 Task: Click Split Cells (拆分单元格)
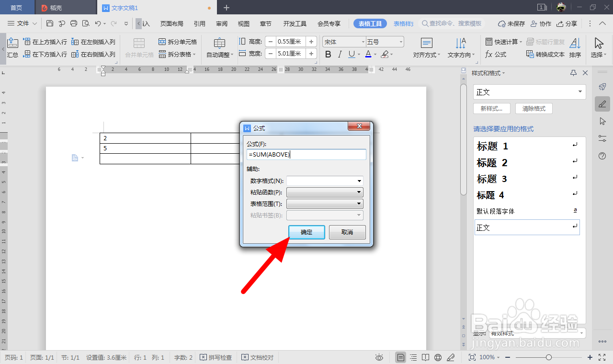(178, 42)
